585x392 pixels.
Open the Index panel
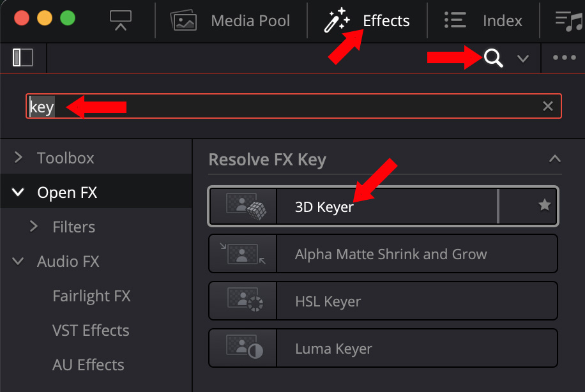click(483, 21)
